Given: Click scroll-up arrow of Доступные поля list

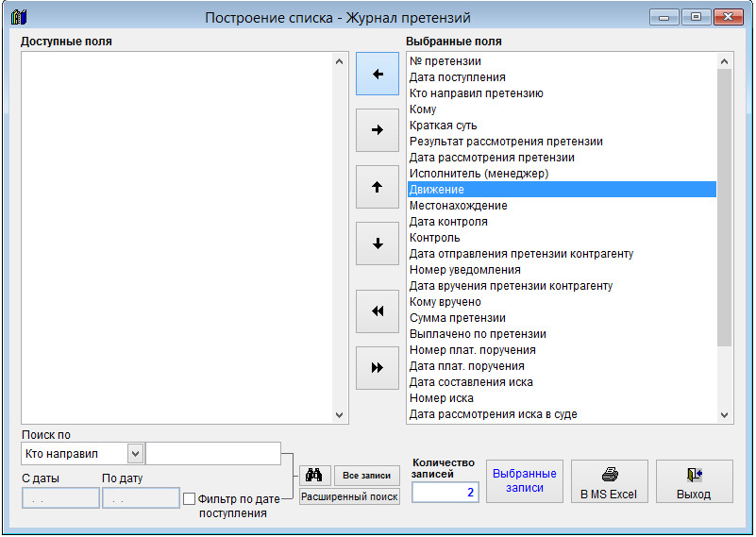Looking at the screenshot, I should 339,61.
